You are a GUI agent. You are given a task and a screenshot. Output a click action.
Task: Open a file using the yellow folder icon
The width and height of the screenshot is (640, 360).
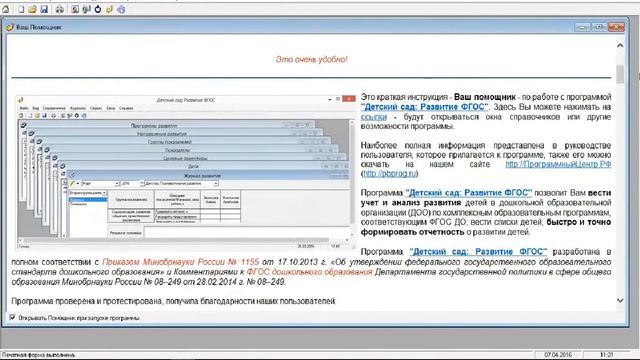32,9
